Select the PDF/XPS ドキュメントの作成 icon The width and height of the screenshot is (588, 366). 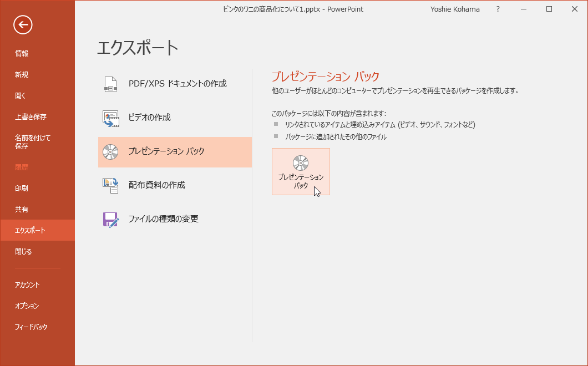(x=110, y=83)
